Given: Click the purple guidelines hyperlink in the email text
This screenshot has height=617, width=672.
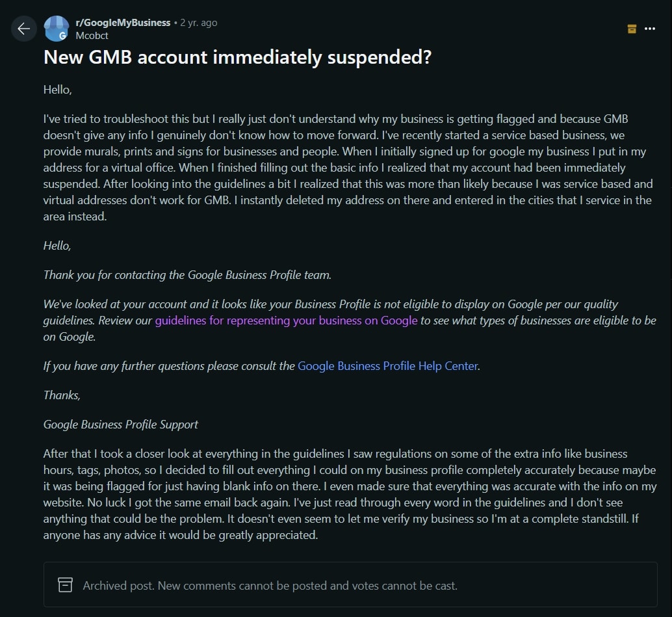Looking at the screenshot, I should coord(286,320).
